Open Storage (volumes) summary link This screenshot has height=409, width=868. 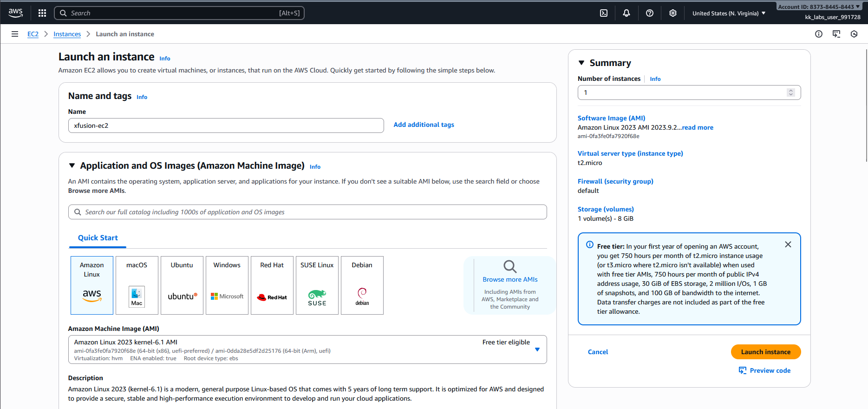(606, 209)
